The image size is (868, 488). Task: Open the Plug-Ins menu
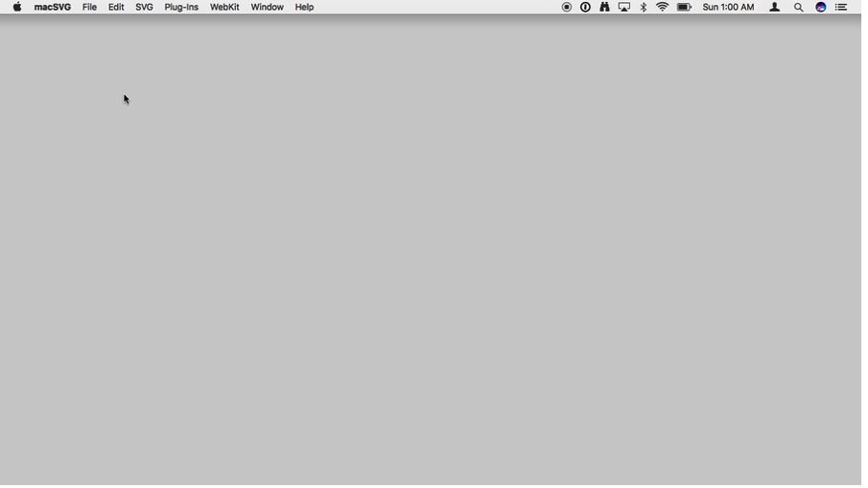[x=181, y=7]
